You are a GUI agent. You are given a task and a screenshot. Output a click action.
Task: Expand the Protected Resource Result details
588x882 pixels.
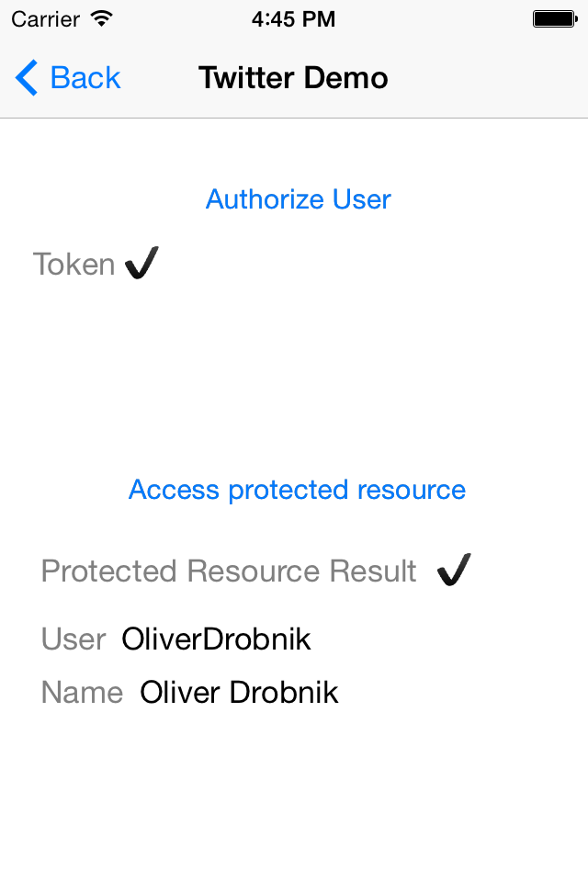(228, 570)
